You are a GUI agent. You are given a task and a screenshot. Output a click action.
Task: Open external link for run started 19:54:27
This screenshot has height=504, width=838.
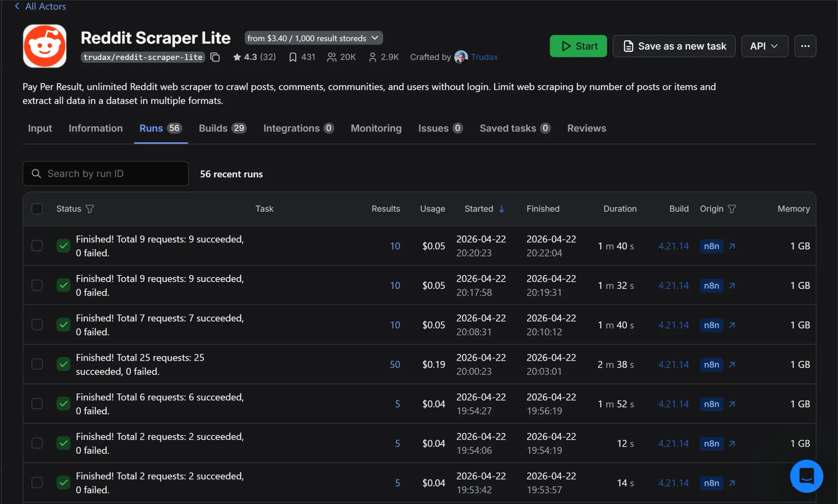(x=732, y=404)
